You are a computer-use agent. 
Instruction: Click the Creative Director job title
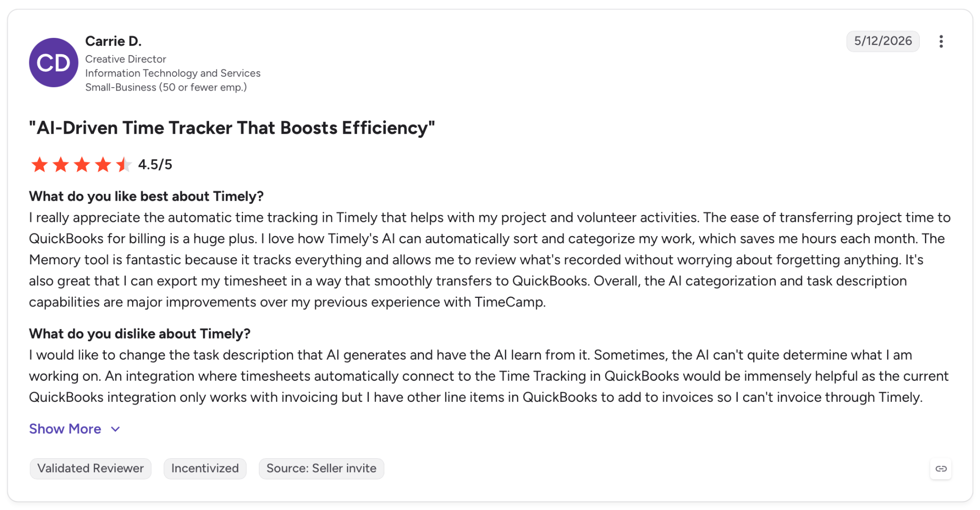point(126,59)
